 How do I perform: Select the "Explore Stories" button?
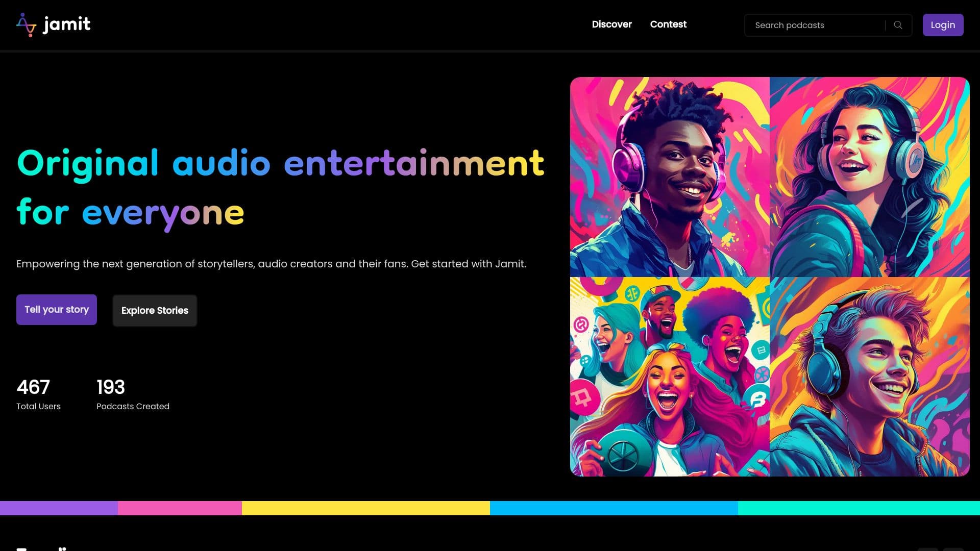click(x=155, y=310)
